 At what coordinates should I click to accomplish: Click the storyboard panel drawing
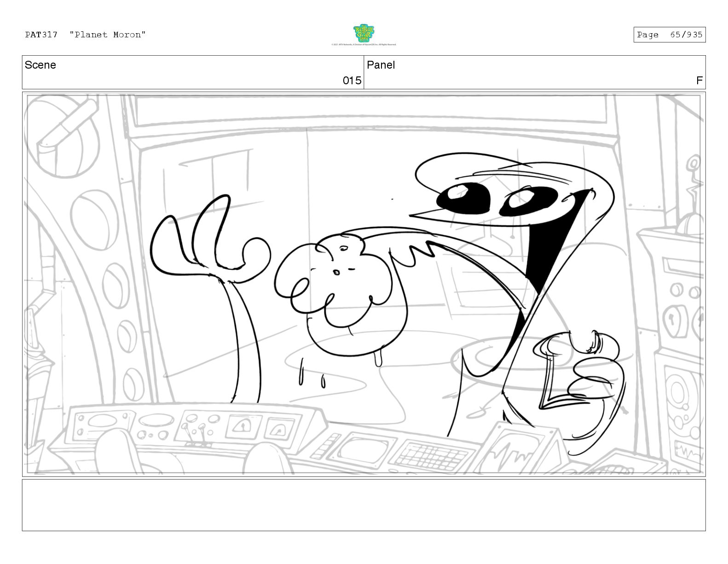(364, 284)
